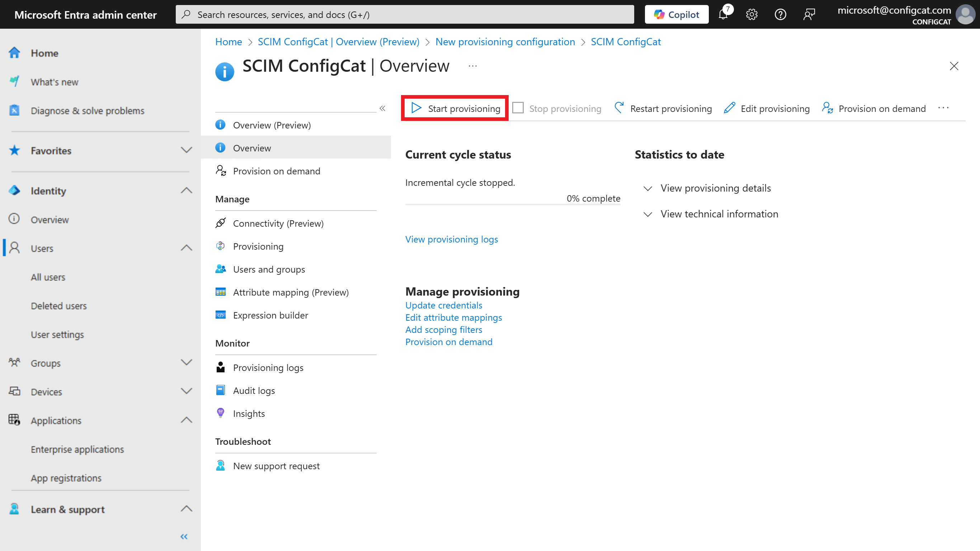Collapse the secondary navigation pane
The height and width of the screenshot is (551, 980).
coord(383,108)
